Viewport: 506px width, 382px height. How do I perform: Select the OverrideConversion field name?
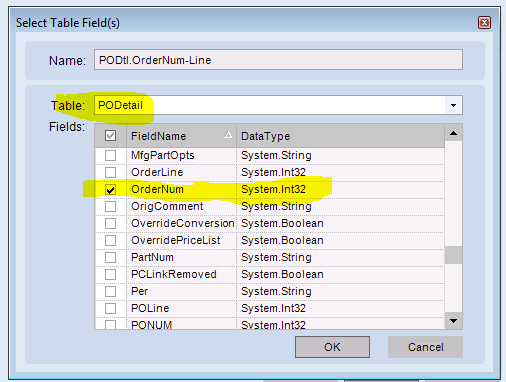coord(183,223)
